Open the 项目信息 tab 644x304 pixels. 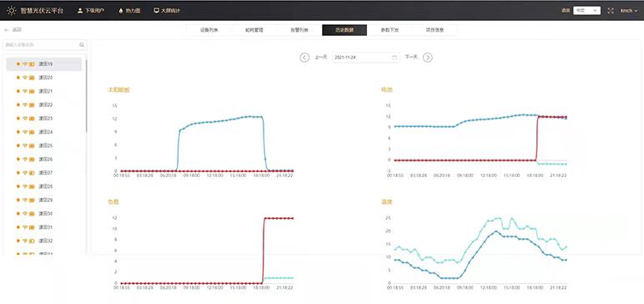coord(435,30)
